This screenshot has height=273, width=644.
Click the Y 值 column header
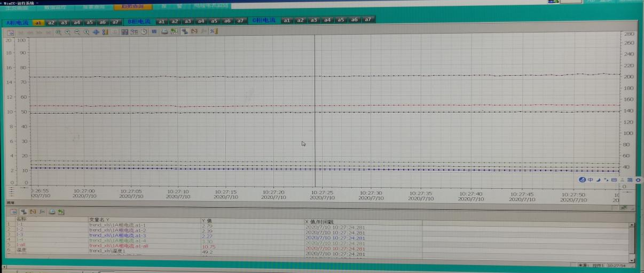tap(207, 220)
